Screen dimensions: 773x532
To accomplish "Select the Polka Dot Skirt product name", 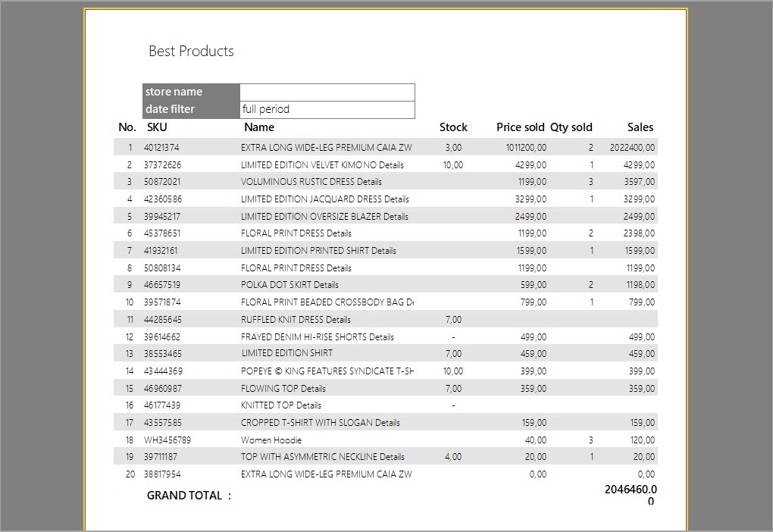I will tap(289, 285).
